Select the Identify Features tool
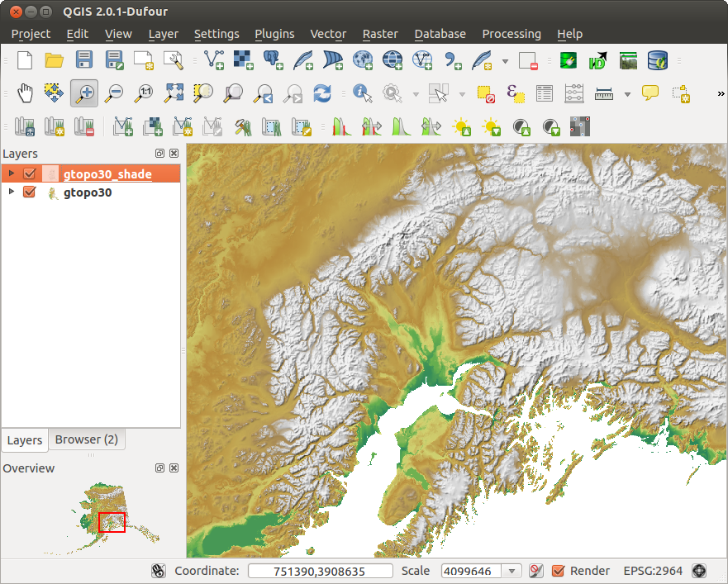Viewport: 728px width, 584px height. click(361, 93)
